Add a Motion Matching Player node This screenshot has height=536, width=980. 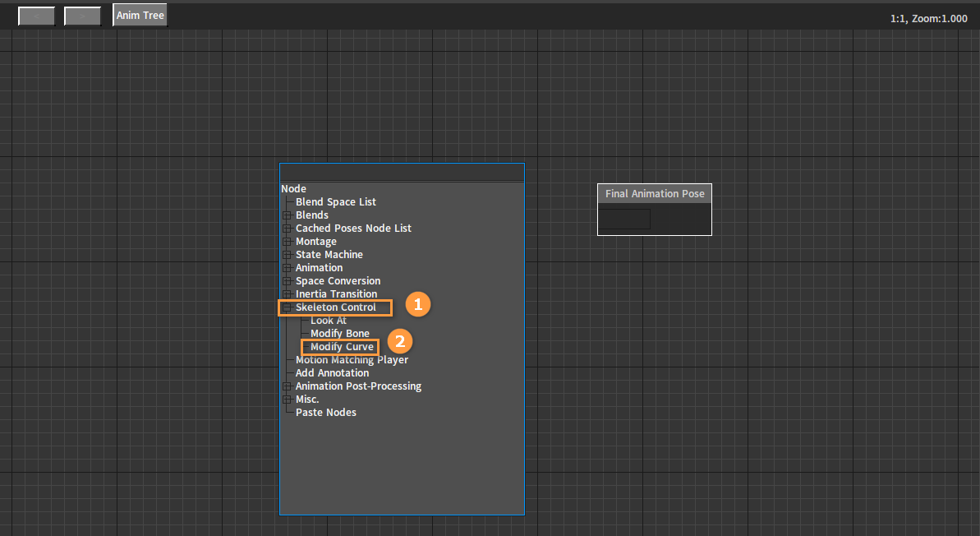click(352, 359)
